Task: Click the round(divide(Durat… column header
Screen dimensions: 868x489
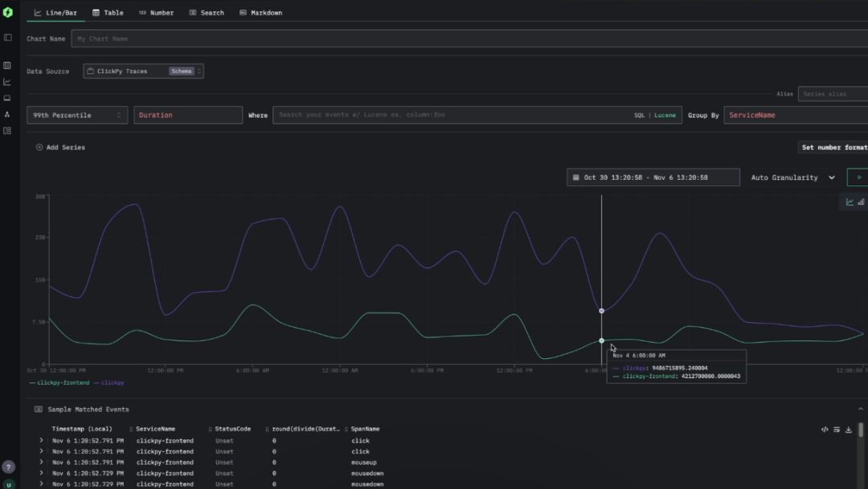Action: [306, 430]
